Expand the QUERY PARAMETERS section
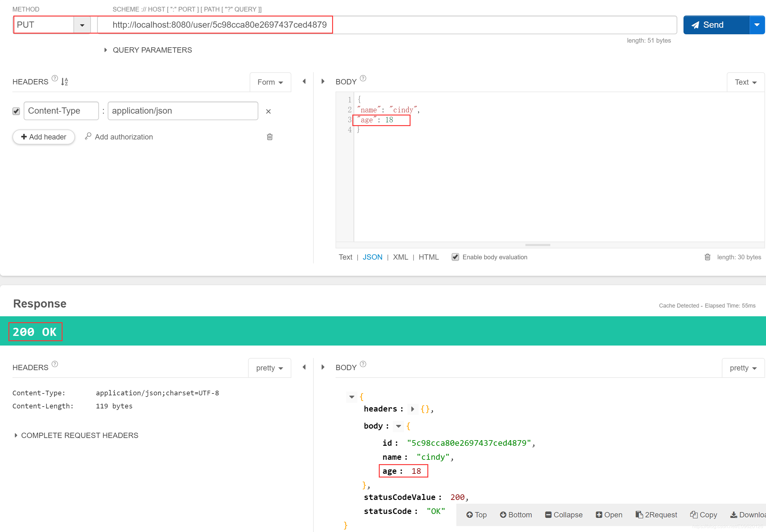Viewport: 766px width, 532px height. 148,50
